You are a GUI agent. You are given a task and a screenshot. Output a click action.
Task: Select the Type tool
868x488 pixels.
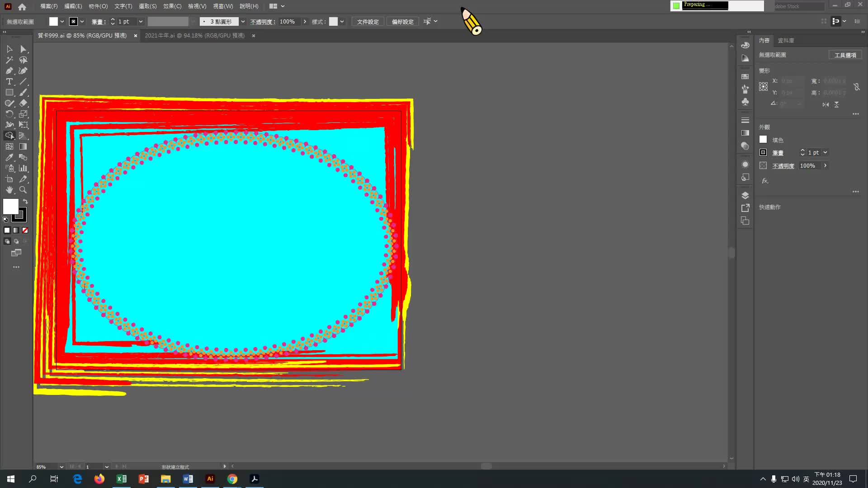[x=9, y=82]
